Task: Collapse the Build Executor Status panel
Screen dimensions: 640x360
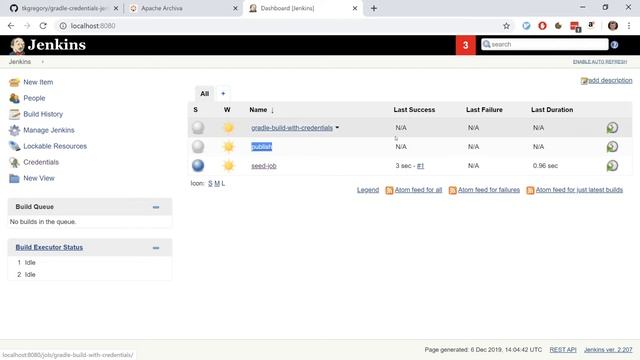Action: tap(156, 248)
